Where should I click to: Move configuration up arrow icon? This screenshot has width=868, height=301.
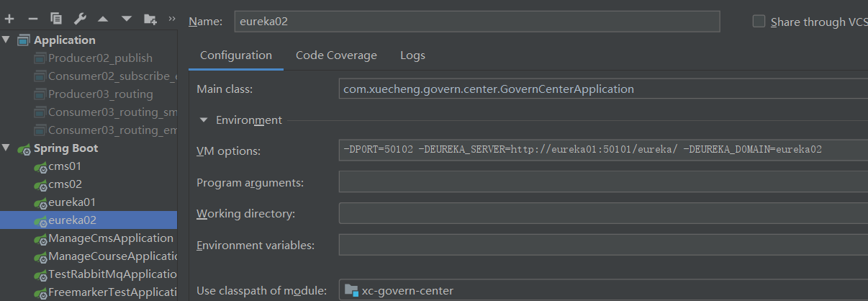103,19
